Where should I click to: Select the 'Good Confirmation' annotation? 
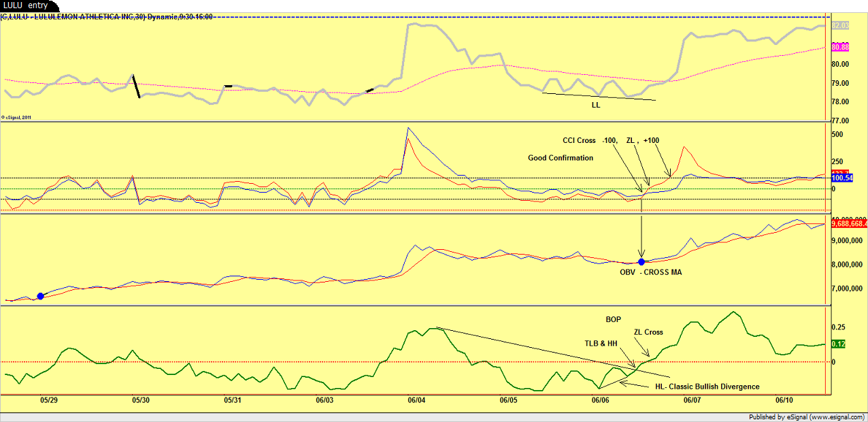point(561,158)
